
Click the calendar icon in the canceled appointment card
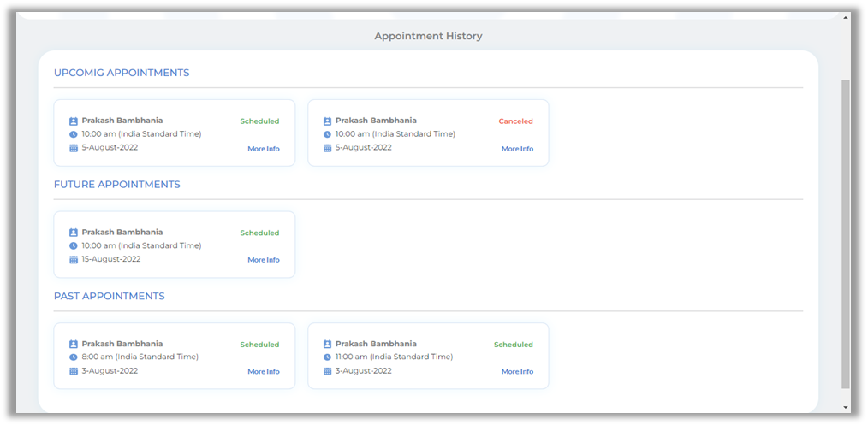pos(327,148)
